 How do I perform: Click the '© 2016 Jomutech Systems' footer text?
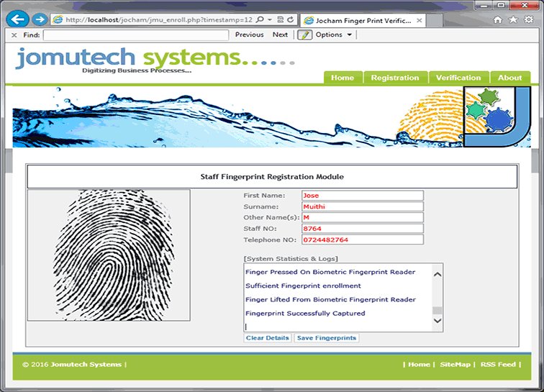click(x=72, y=364)
